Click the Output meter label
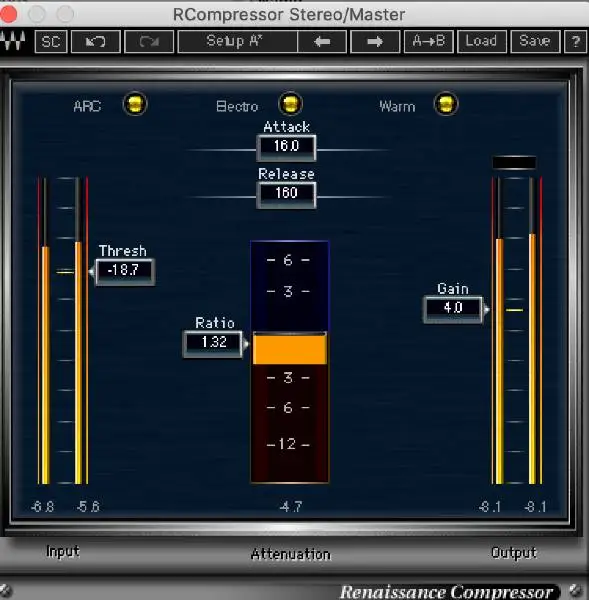Screen dimensions: 589x600 [x=514, y=553]
